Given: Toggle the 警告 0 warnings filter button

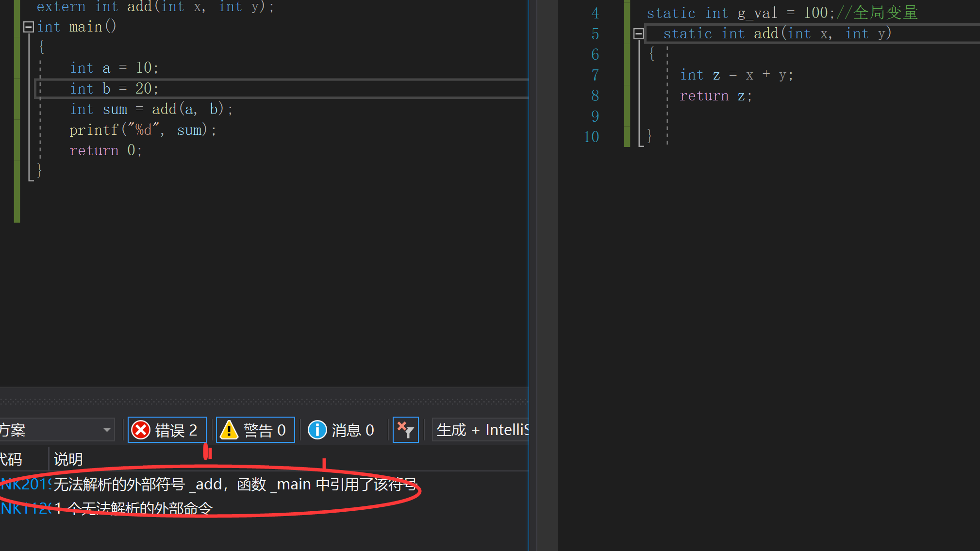Looking at the screenshot, I should point(255,430).
